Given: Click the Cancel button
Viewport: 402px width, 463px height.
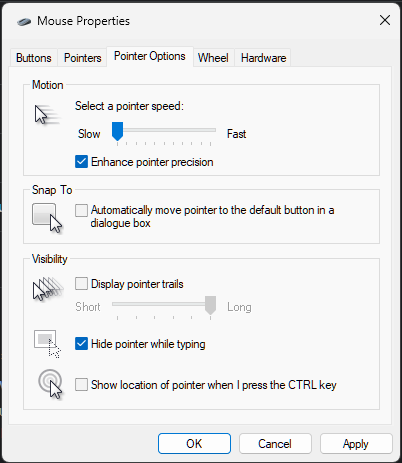Looking at the screenshot, I should pos(275,444).
